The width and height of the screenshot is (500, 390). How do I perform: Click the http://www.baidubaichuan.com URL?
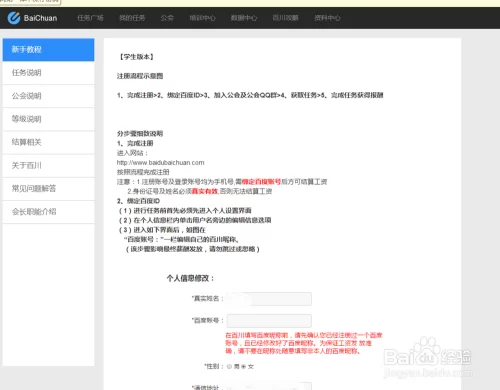[x=160, y=163]
